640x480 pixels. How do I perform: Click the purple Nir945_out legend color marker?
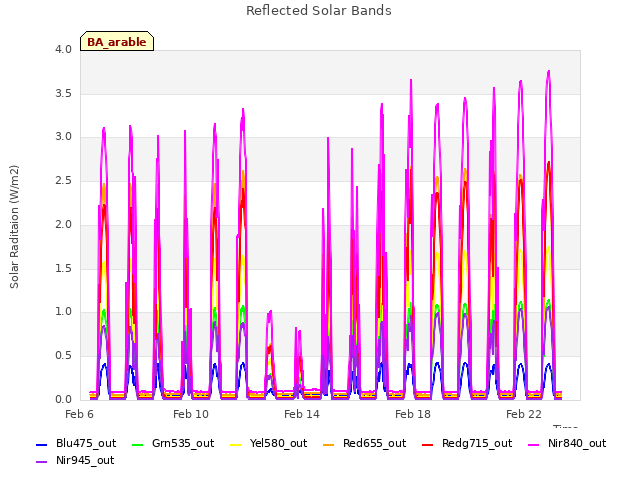[42, 462]
